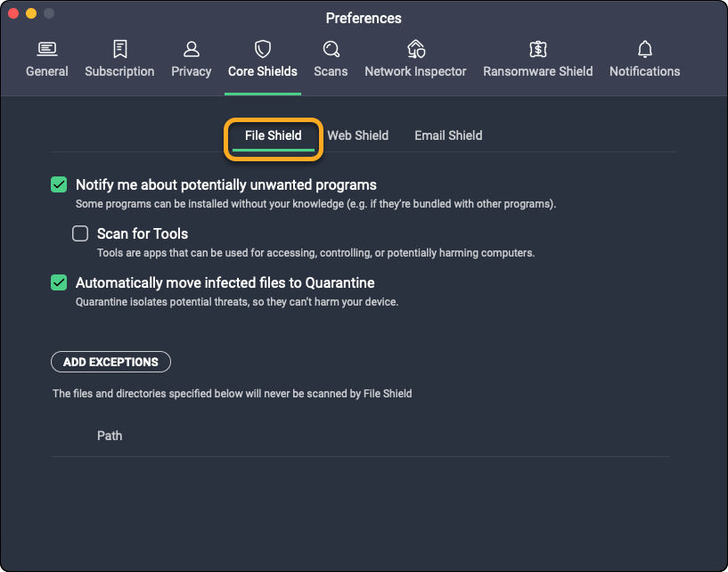Image resolution: width=728 pixels, height=572 pixels.
Task: Switch to the Email Shield tab
Action: (x=448, y=135)
